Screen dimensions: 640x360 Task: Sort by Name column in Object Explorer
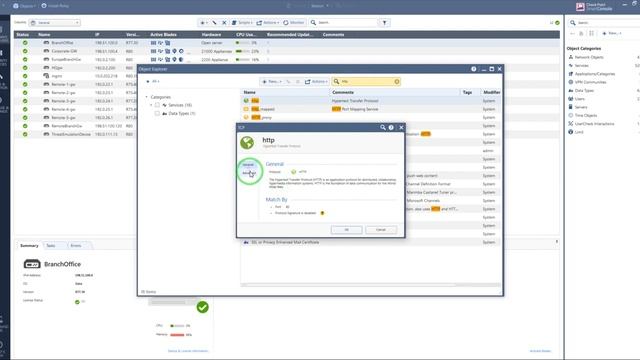[249, 92]
